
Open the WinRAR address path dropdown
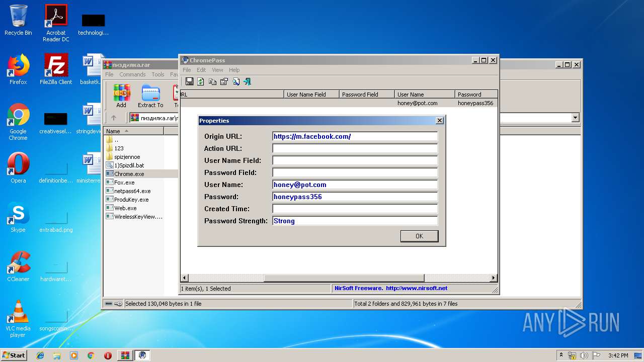tap(576, 118)
